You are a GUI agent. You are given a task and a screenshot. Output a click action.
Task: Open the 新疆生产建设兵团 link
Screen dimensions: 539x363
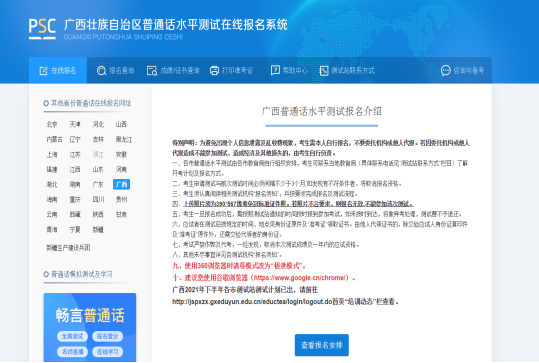68,248
